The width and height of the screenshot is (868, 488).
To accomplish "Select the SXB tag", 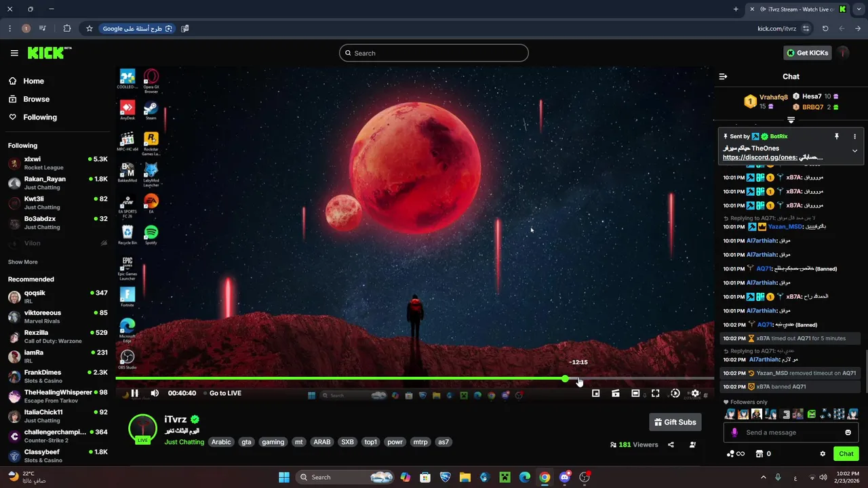I will 347,442.
